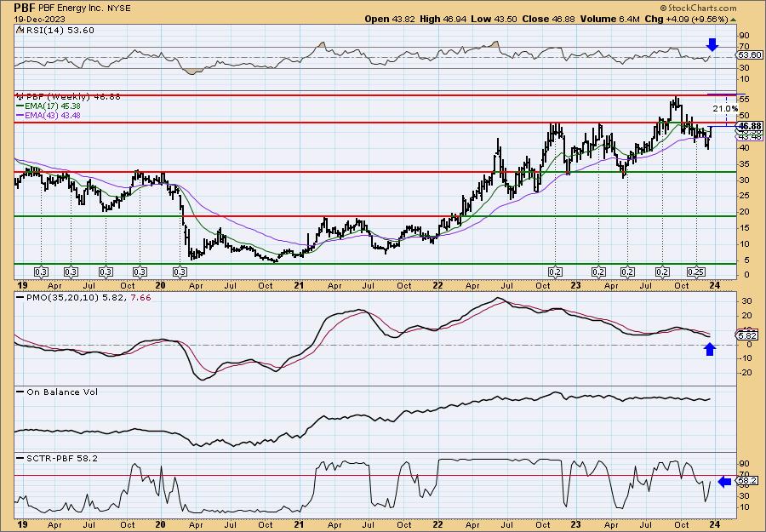Click the 5.82 PMO value tag on right axis
Viewport: 766px width, 532px height.
click(x=749, y=335)
